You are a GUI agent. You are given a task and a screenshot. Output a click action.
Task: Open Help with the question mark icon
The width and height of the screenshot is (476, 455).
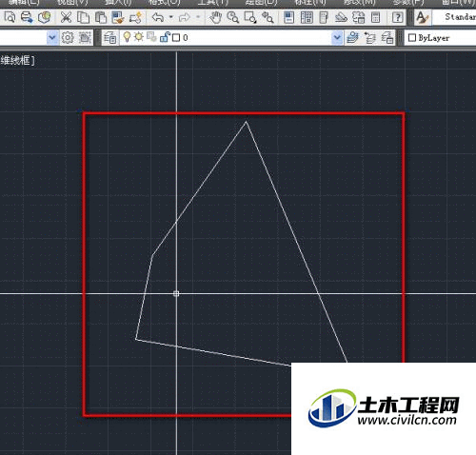pyautogui.click(x=398, y=17)
